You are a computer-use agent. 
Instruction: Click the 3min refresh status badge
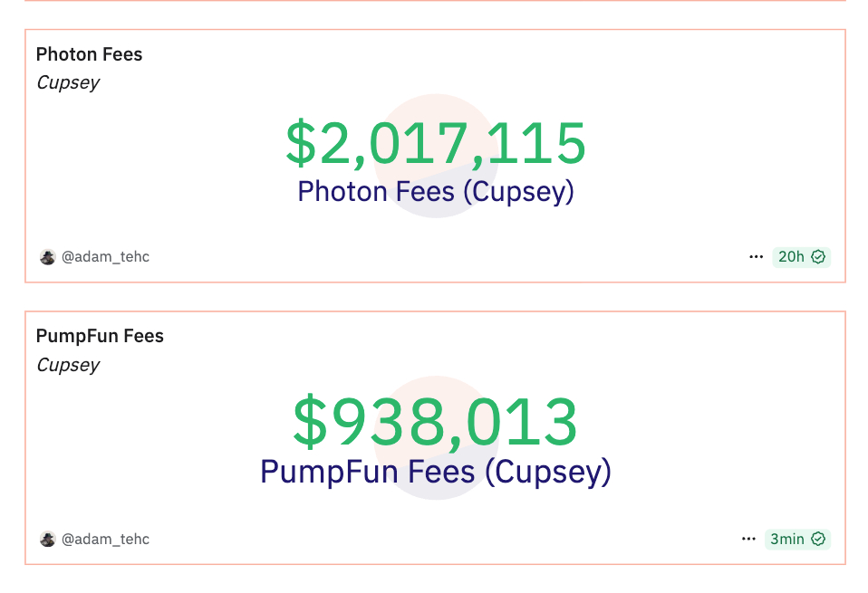point(797,539)
